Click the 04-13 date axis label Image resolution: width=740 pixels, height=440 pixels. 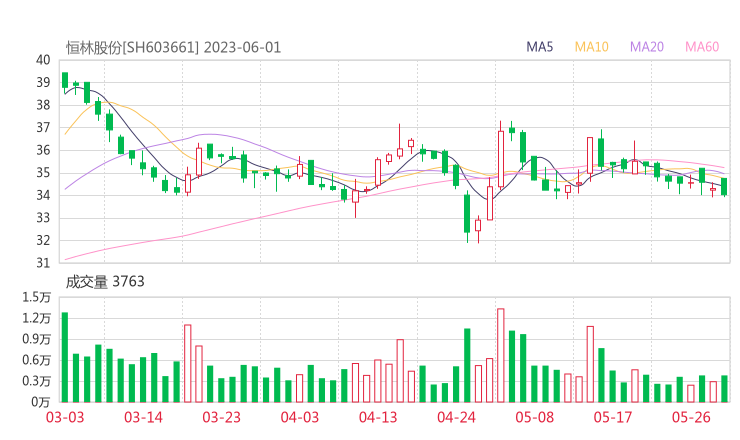pos(378,417)
